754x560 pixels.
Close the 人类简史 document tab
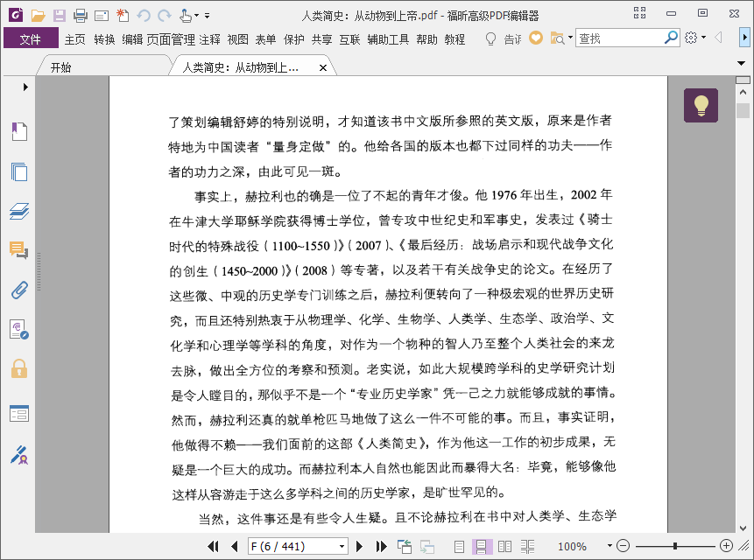pyautogui.click(x=323, y=67)
